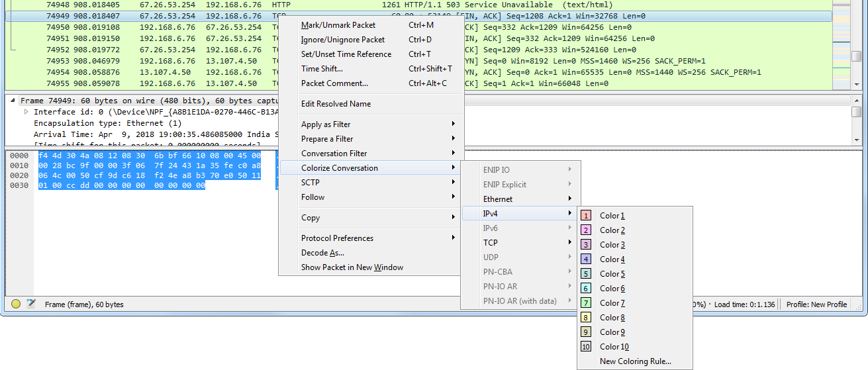Expand the Interface id tree item

click(x=26, y=112)
